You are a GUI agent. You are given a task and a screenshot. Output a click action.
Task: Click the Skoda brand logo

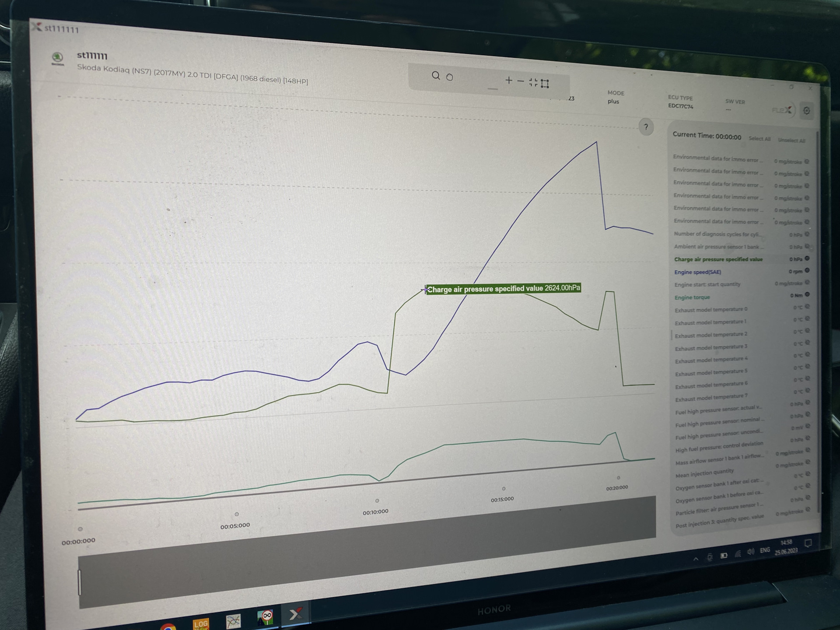57,58
